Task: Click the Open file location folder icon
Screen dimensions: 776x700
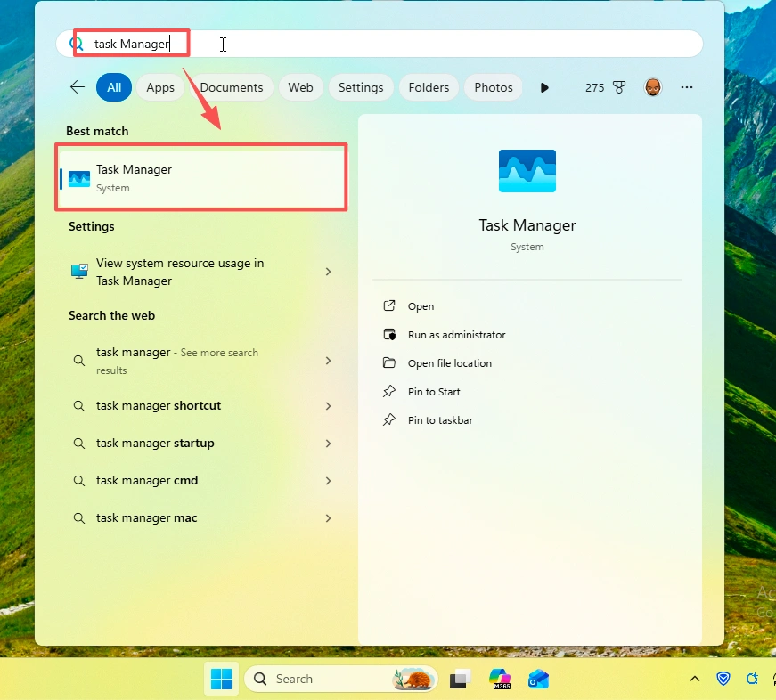Action: click(389, 362)
